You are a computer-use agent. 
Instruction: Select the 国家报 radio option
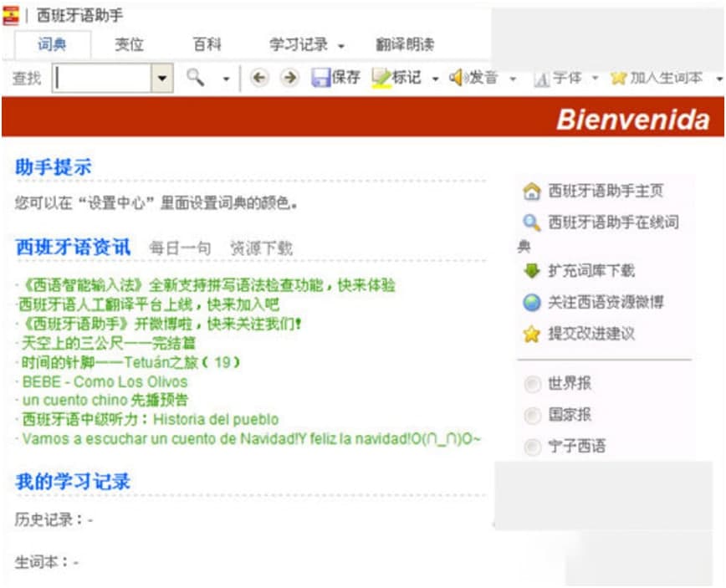tap(532, 416)
